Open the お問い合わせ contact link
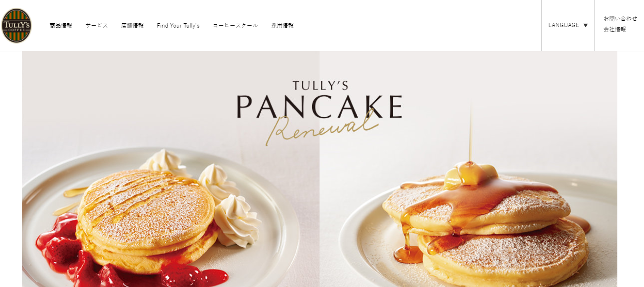 [620, 18]
